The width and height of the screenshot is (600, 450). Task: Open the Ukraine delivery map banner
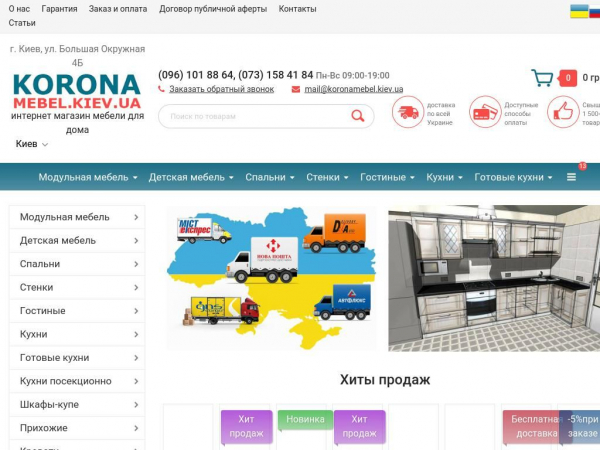271,278
